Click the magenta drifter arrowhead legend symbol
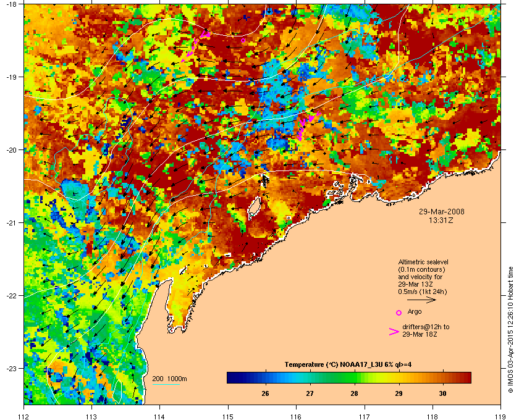The height and width of the screenshot is (420, 519). (394, 332)
